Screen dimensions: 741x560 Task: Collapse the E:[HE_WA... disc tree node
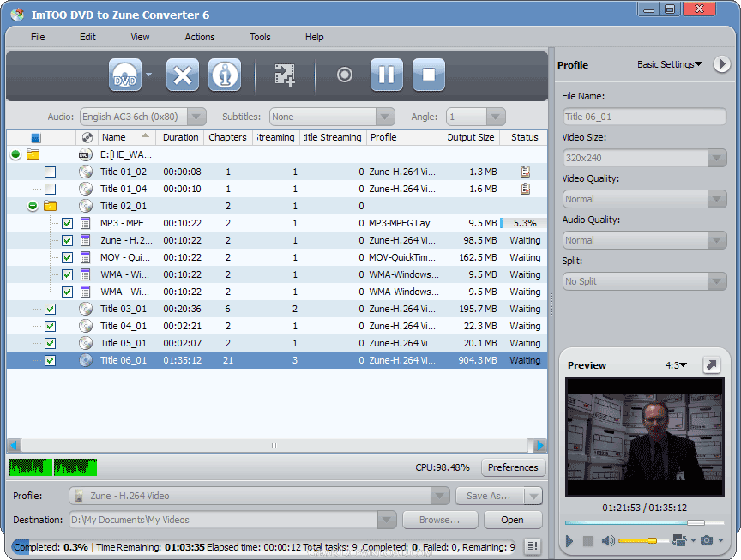pyautogui.click(x=15, y=154)
